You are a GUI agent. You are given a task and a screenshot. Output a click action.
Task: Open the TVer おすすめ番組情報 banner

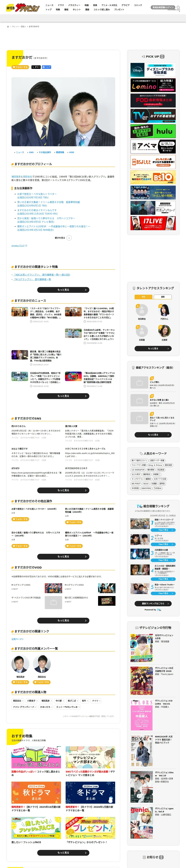coord(153,116)
